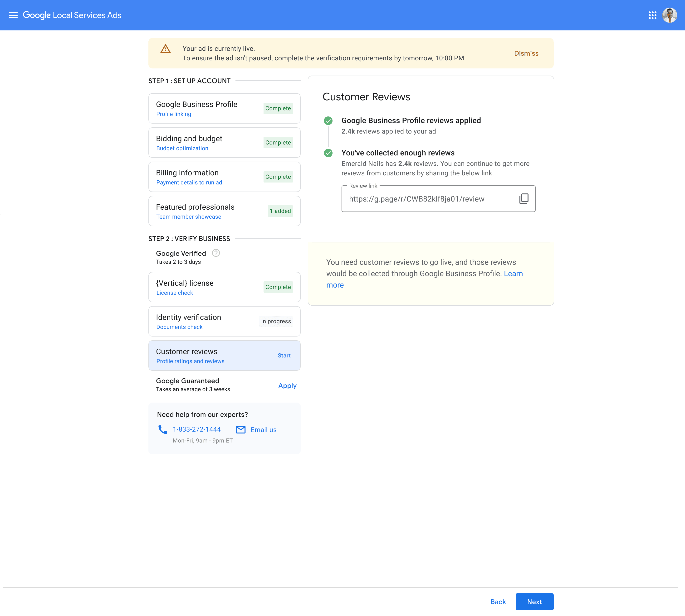
Task: Go Back to the previous step
Action: click(x=498, y=602)
